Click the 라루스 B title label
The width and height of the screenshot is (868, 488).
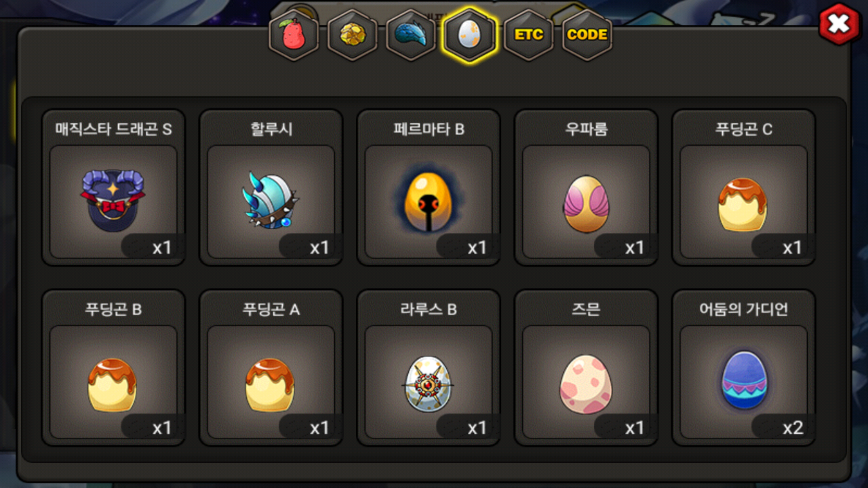429,309
